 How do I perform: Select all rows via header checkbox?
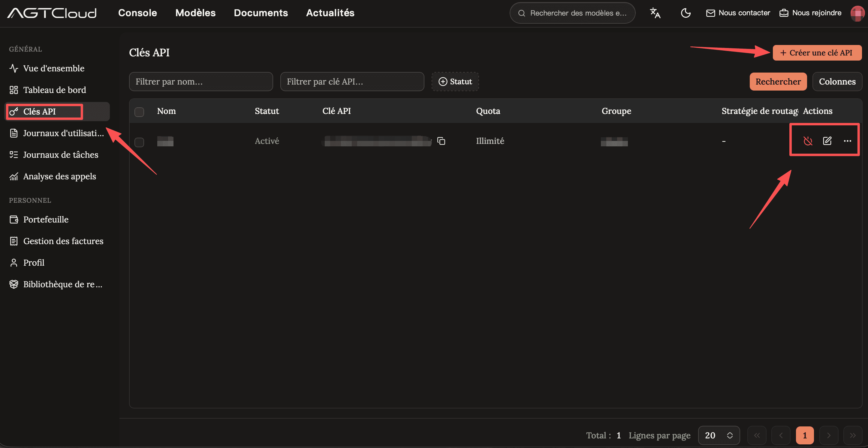(139, 112)
